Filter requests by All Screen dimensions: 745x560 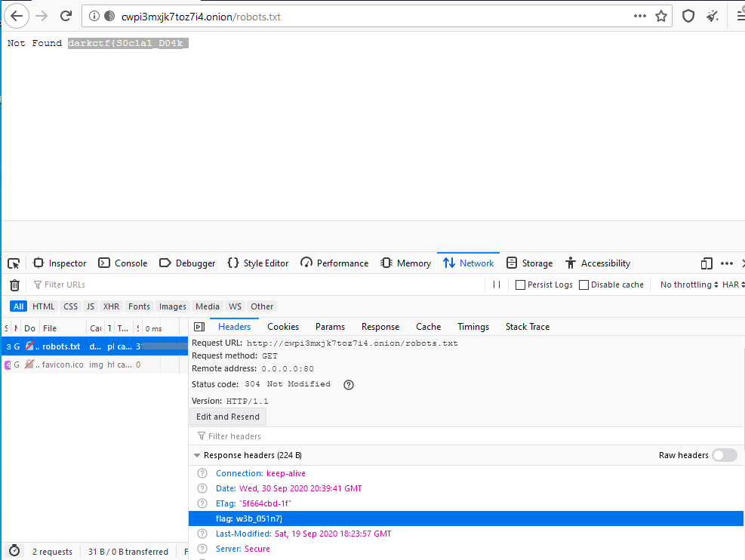19,306
